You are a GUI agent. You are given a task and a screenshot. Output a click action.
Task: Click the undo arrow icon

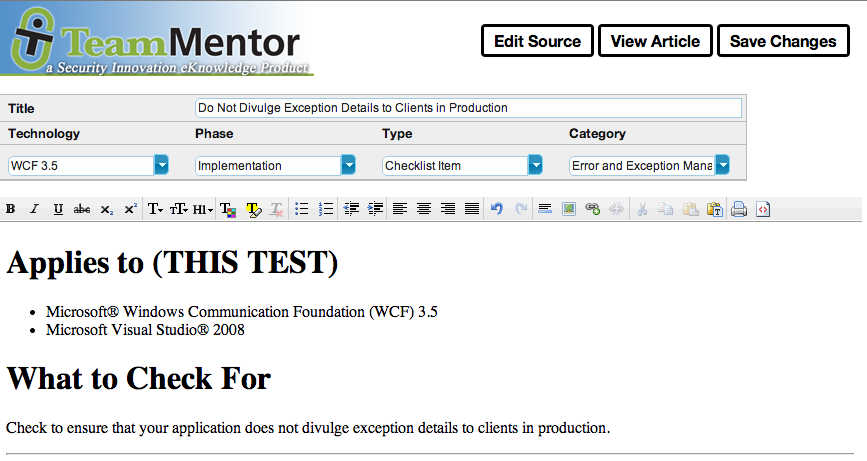click(497, 209)
